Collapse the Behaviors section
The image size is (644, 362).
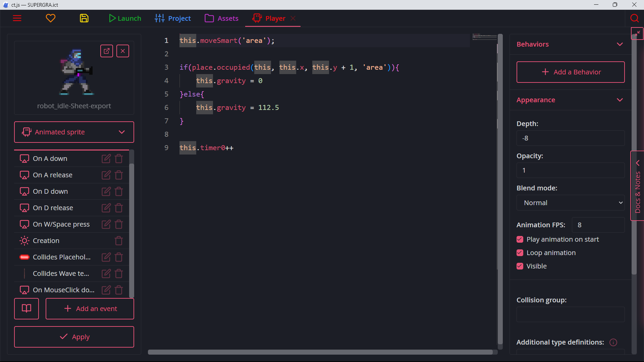620,44
